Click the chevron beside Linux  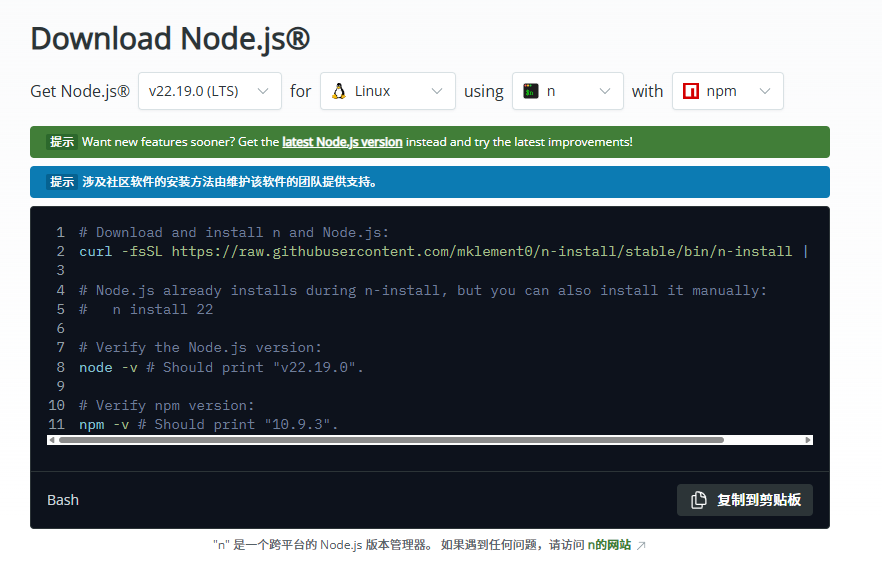click(x=436, y=91)
